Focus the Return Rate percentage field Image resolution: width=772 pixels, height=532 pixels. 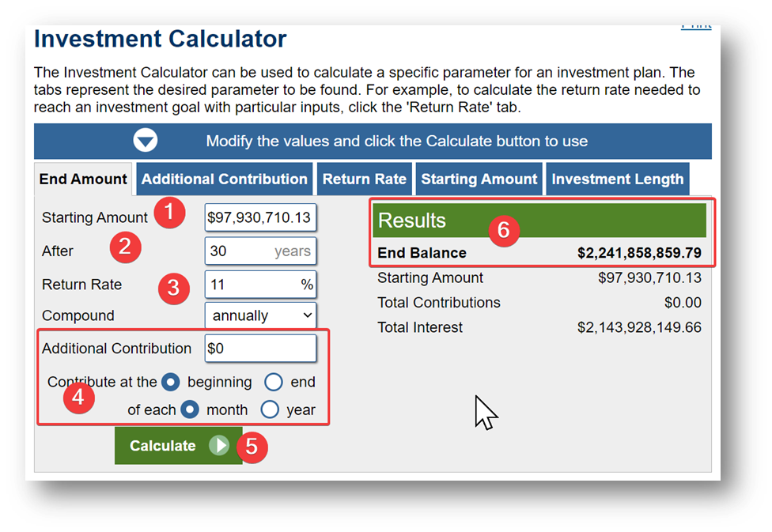(252, 285)
